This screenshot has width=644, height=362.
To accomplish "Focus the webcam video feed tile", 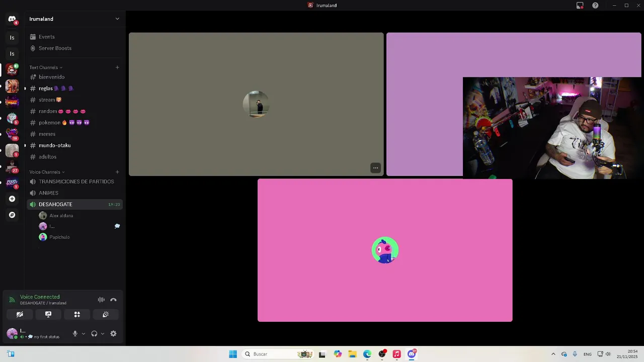I will coord(552,128).
